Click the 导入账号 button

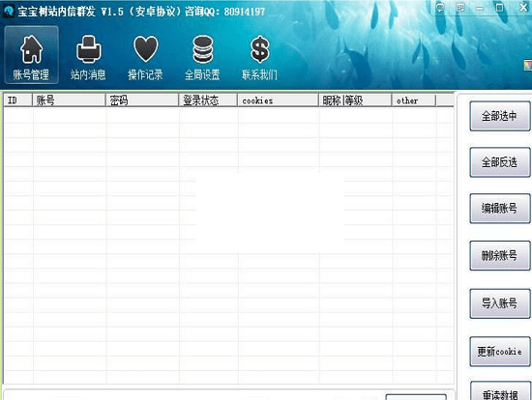(x=499, y=303)
